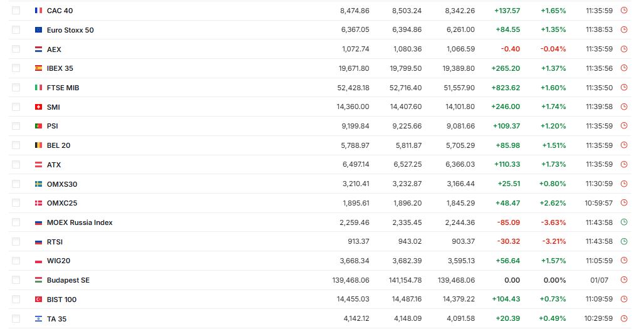Click the green clock icon for MOEX Russia Index
The width and height of the screenshot is (644, 329).
click(624, 222)
